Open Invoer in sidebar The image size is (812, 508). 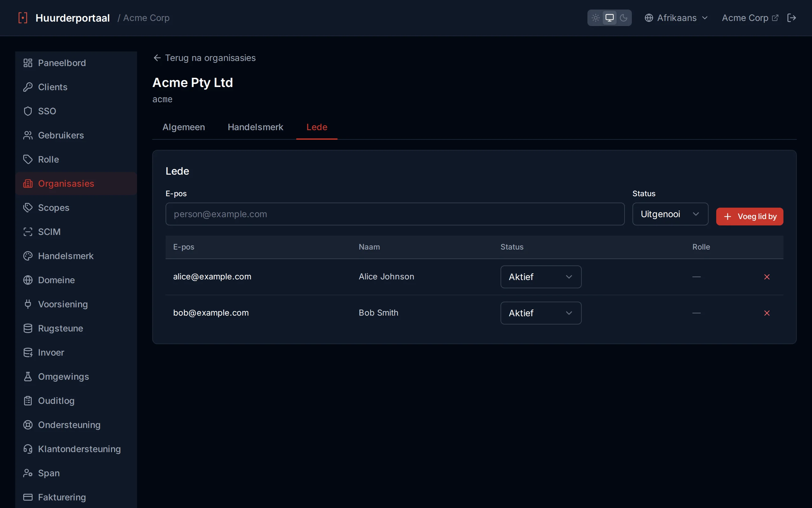pyautogui.click(x=76, y=352)
